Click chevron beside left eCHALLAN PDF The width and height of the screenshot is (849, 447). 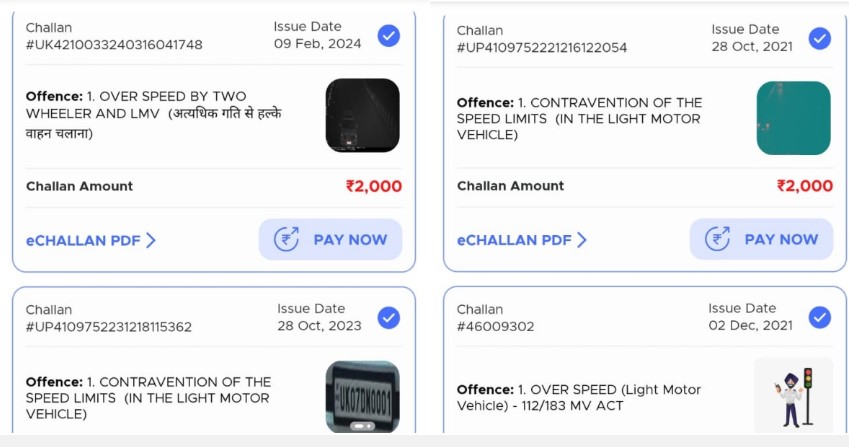(x=151, y=240)
